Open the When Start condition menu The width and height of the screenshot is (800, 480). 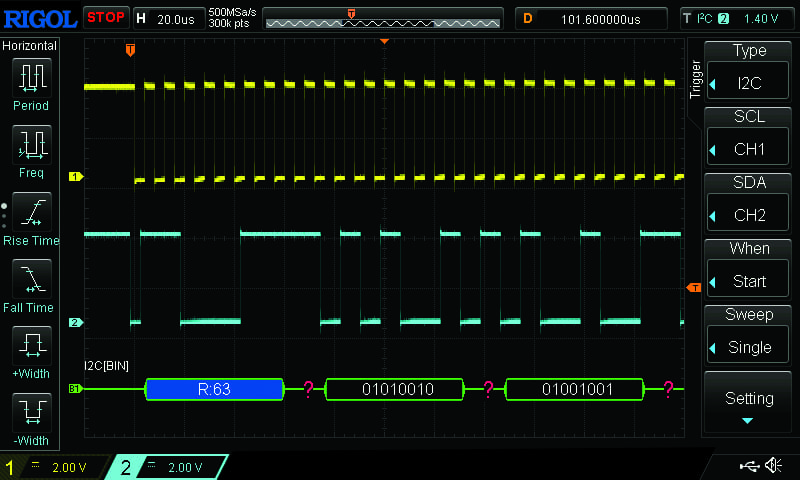[x=749, y=269]
